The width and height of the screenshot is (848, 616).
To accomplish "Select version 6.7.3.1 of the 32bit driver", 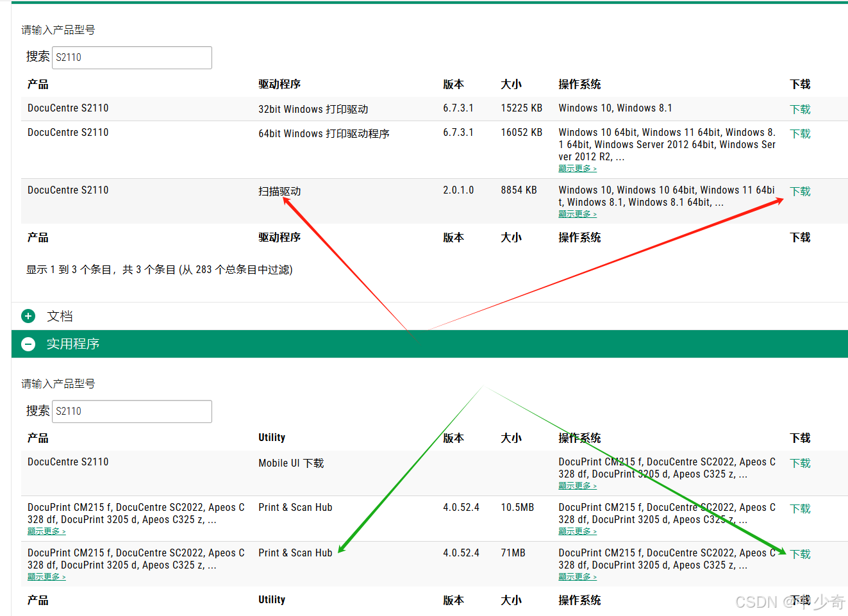I will click(458, 108).
